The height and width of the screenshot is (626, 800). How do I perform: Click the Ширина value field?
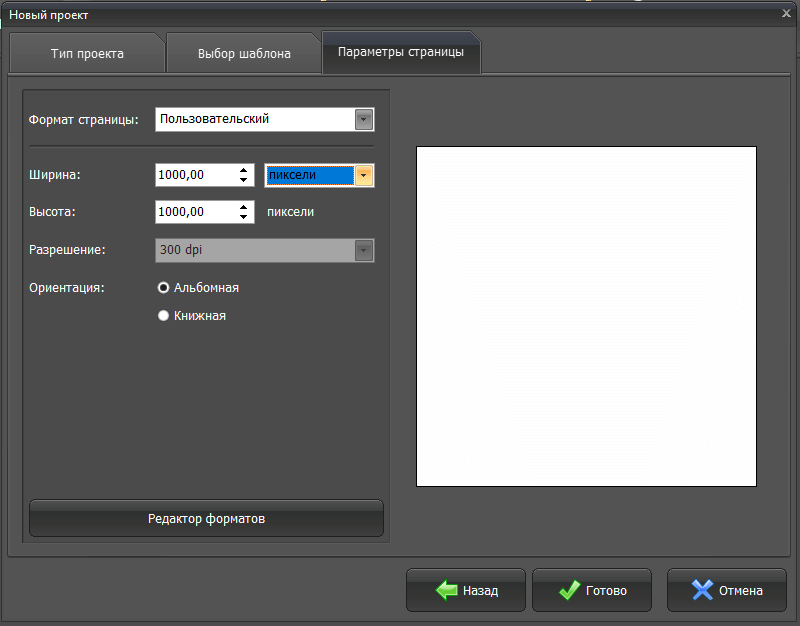pyautogui.click(x=196, y=175)
